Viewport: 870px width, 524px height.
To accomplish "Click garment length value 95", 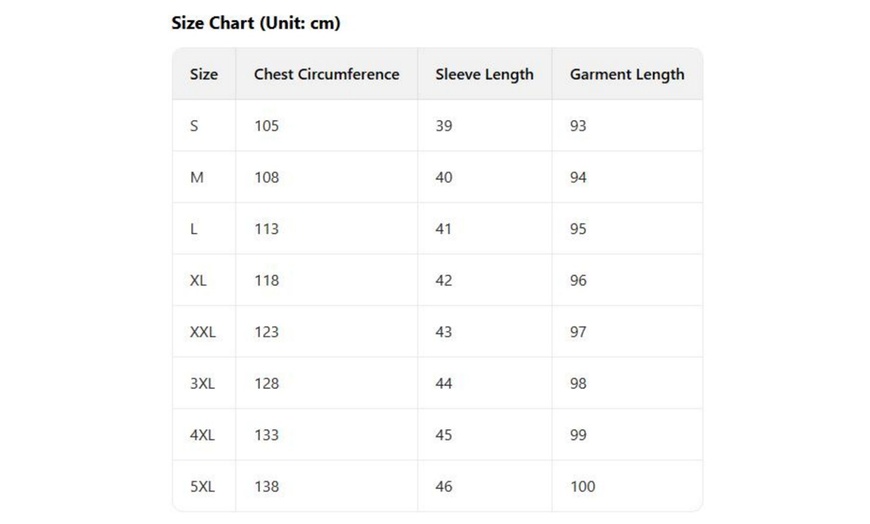I will (x=578, y=229).
